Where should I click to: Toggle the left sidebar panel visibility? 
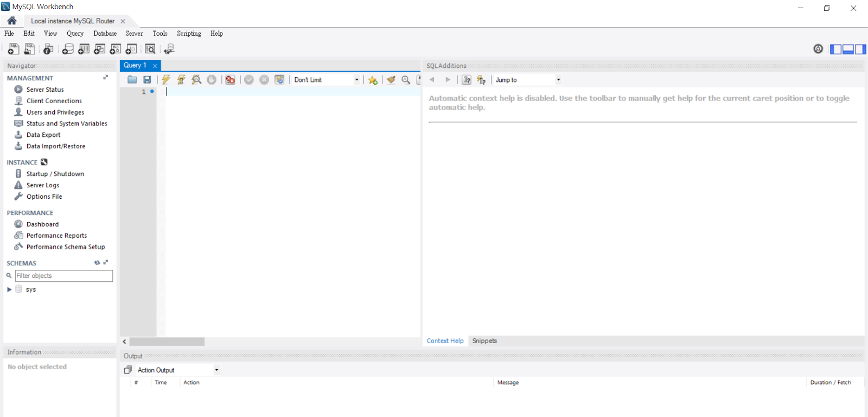tap(836, 49)
